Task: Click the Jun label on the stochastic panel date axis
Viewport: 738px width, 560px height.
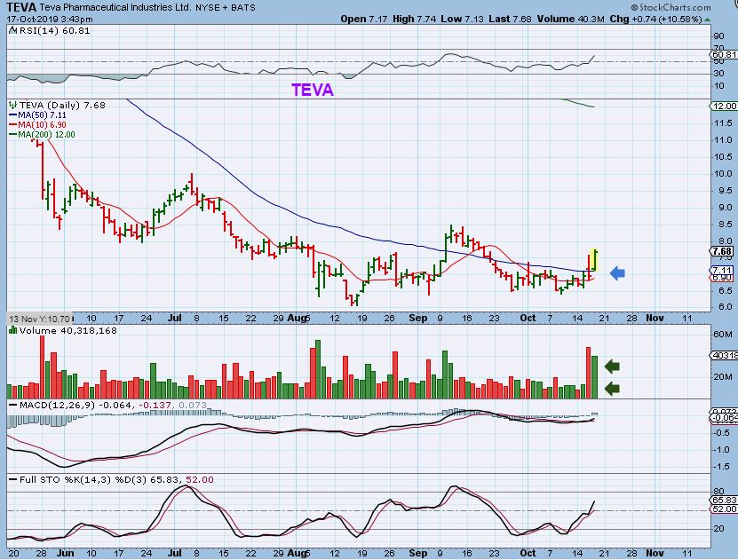Action: coord(65,553)
